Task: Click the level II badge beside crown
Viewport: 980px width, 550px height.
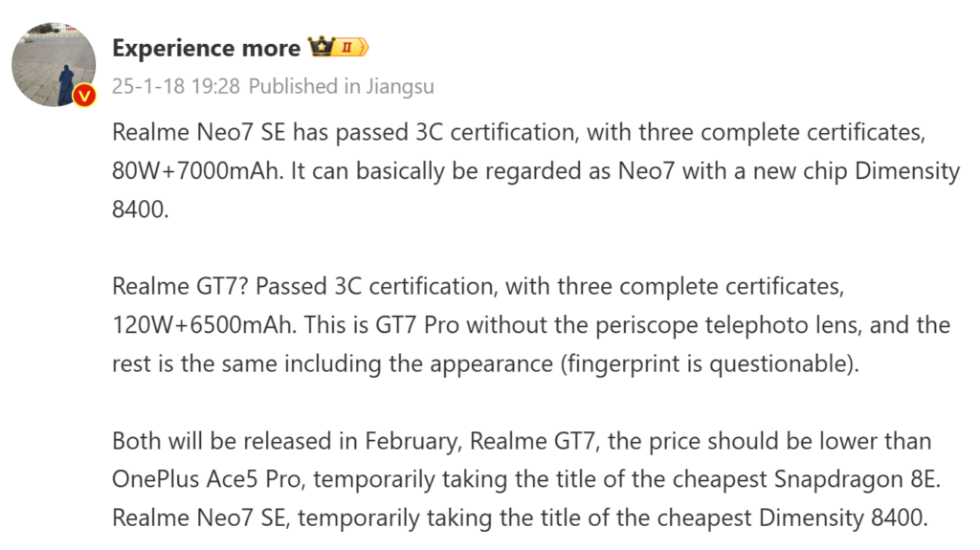Action: pyautogui.click(x=349, y=47)
